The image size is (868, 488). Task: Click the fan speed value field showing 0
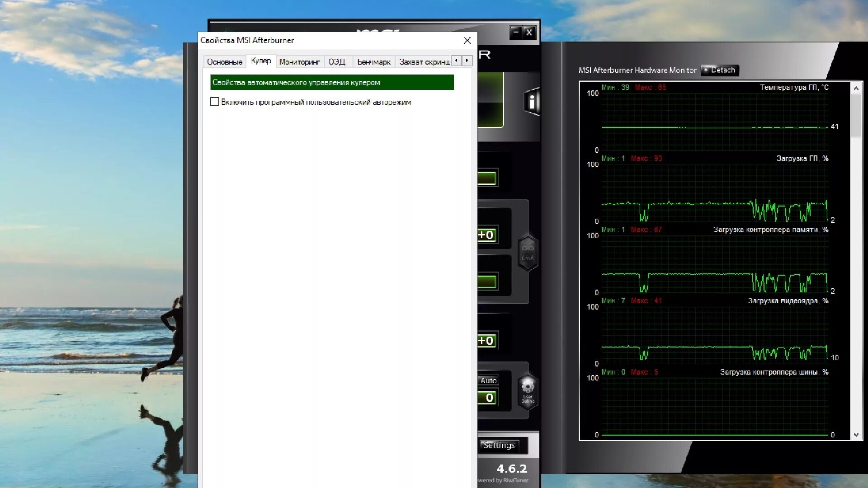[488, 398]
